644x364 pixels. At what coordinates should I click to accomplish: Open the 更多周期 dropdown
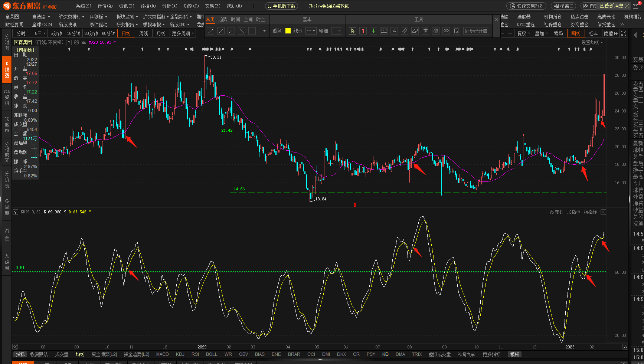coord(183,33)
